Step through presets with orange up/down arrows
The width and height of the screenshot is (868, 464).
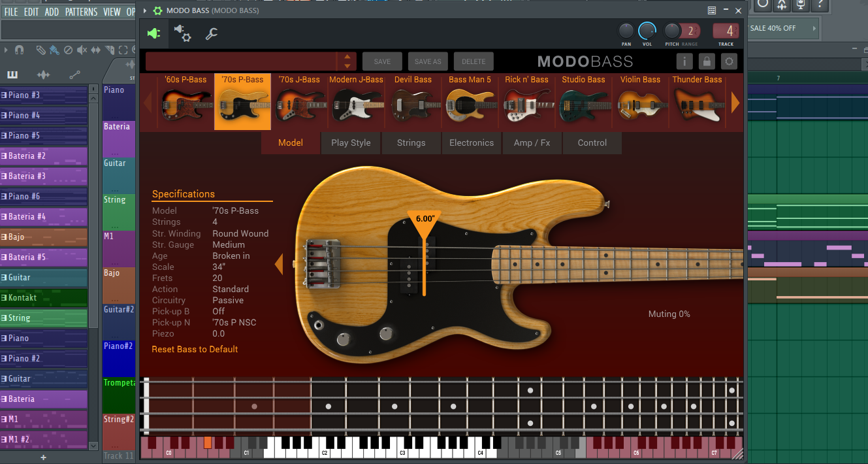pos(347,61)
